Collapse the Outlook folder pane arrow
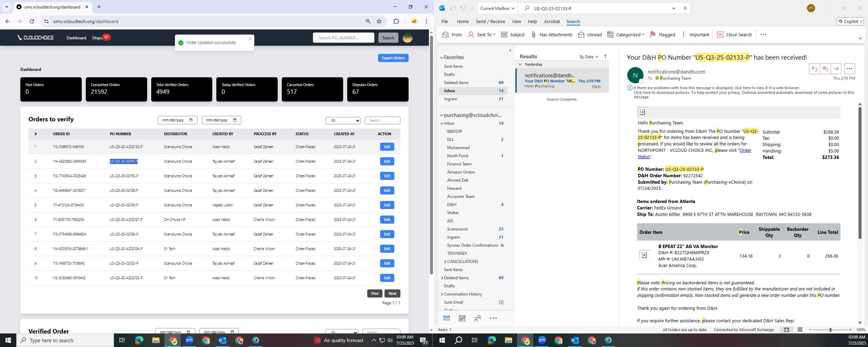 [510, 50]
